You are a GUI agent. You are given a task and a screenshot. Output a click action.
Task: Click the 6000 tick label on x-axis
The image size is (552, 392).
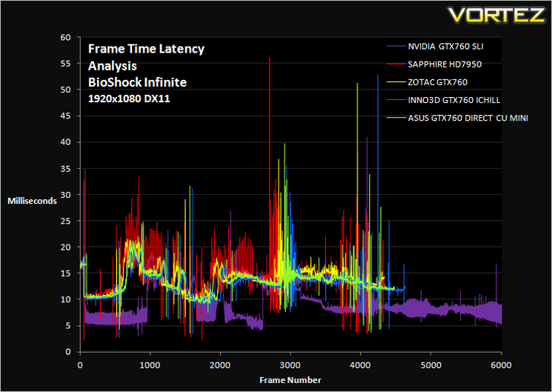[x=502, y=365]
